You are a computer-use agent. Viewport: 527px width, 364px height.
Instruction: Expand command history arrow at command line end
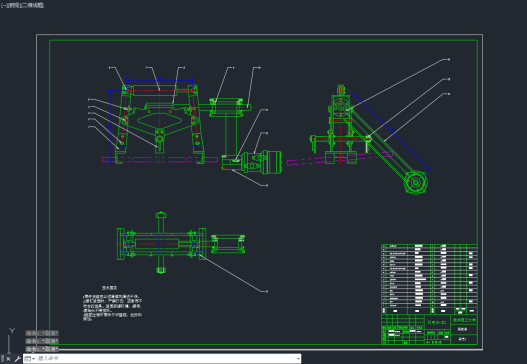tap(298, 359)
